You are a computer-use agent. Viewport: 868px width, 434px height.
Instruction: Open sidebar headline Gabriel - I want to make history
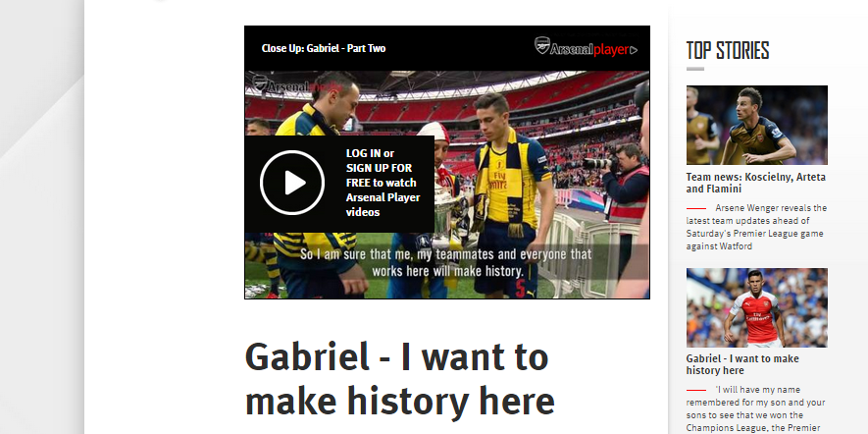[x=742, y=364]
